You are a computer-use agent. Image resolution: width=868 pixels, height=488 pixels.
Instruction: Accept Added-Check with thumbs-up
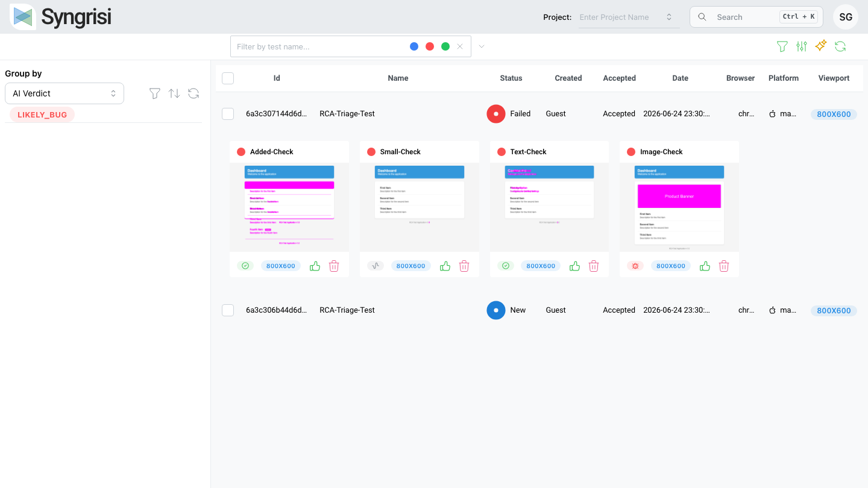coord(315,266)
